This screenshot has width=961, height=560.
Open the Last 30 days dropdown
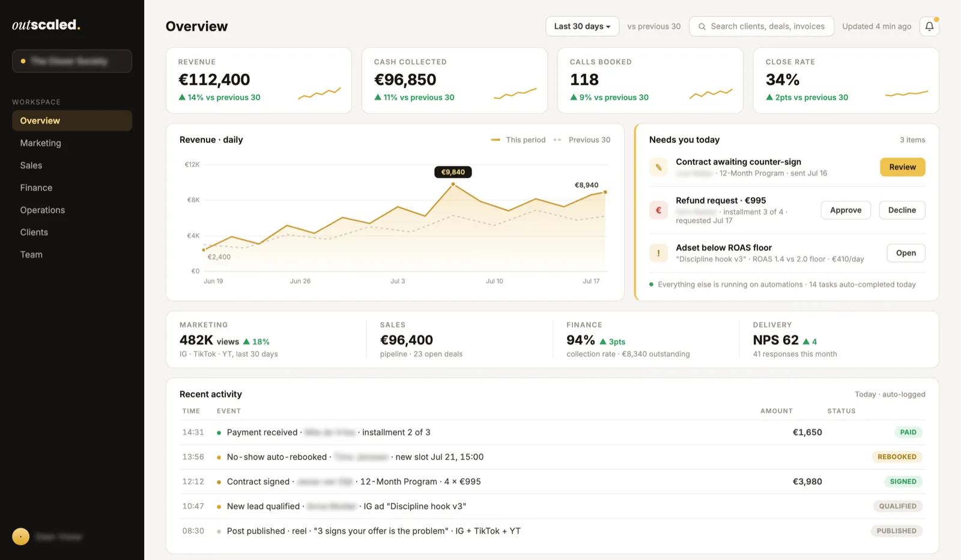click(582, 26)
